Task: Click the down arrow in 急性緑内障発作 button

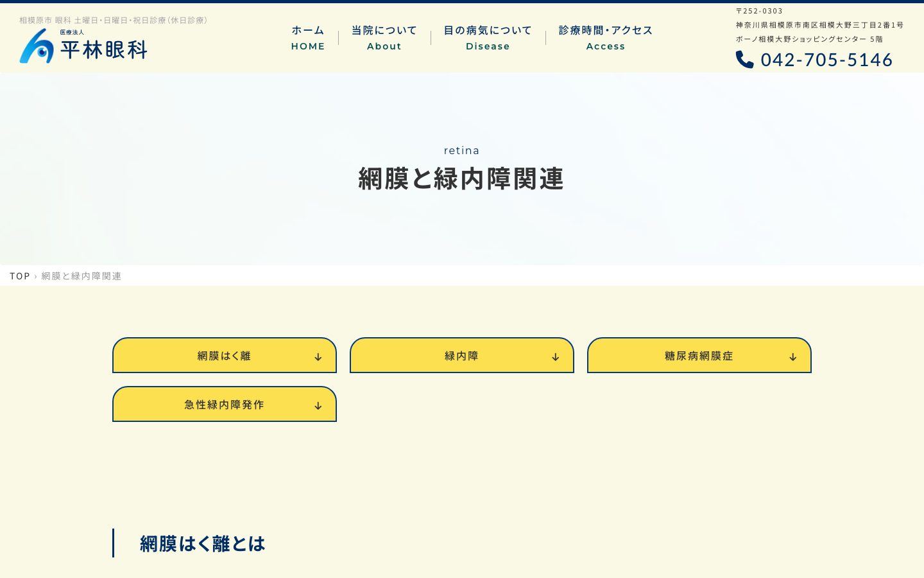Action: coord(318,406)
